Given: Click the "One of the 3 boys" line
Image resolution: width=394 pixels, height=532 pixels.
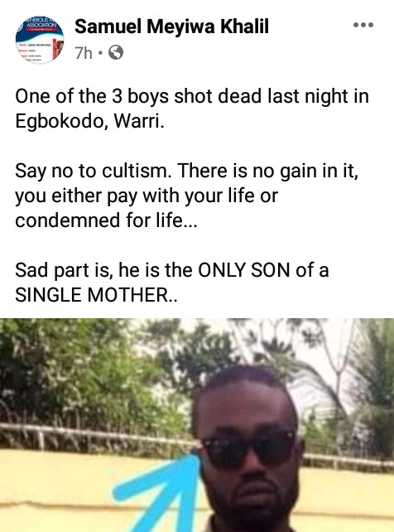Looking at the screenshot, I should tap(192, 96).
